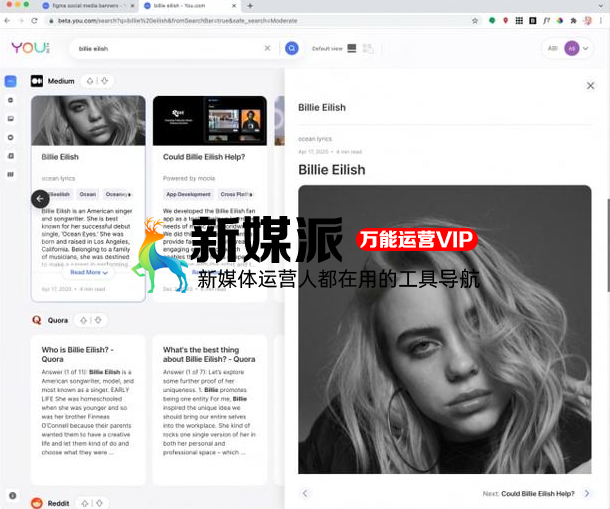Screen dimensions: 610x509
Task: Go to next article with right chevron
Action: 587,493
